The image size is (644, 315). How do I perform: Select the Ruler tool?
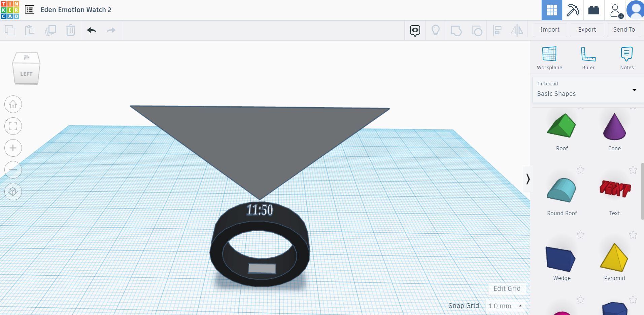588,58
